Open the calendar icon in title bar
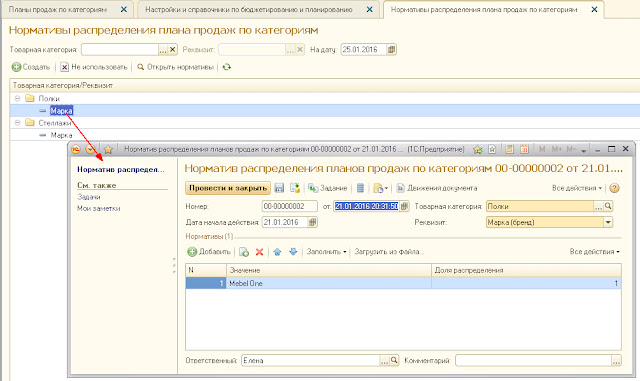 [x=524, y=149]
